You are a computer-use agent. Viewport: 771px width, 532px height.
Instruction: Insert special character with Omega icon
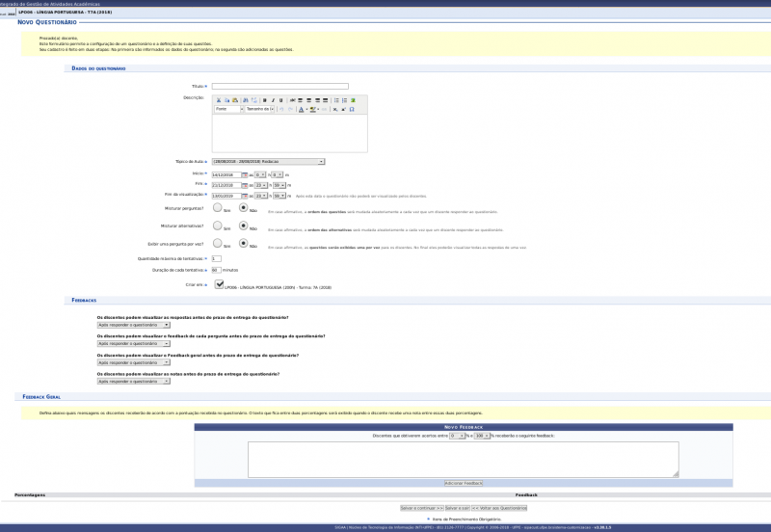coord(352,109)
